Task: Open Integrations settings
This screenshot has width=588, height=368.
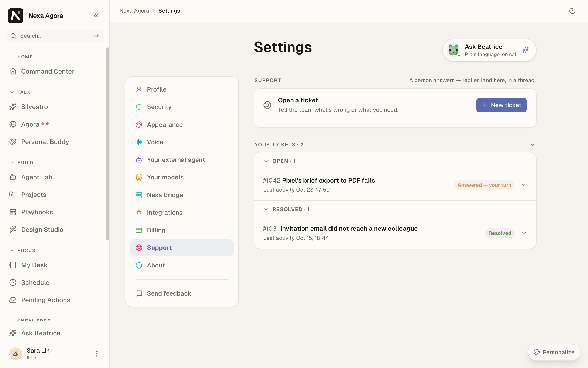Action: pyautogui.click(x=182, y=213)
